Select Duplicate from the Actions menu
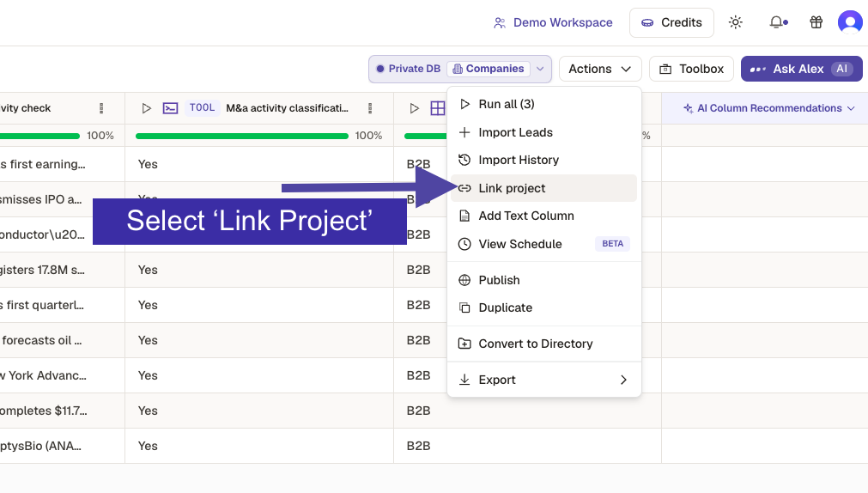 coord(543,308)
